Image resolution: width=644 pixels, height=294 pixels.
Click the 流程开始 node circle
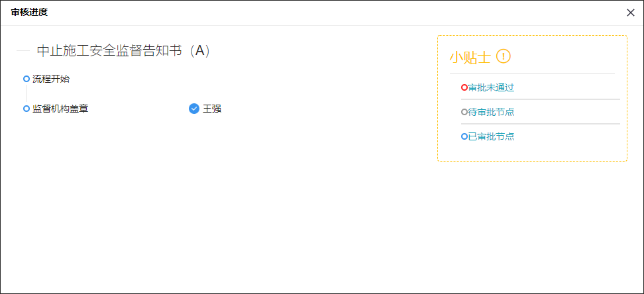27,79
